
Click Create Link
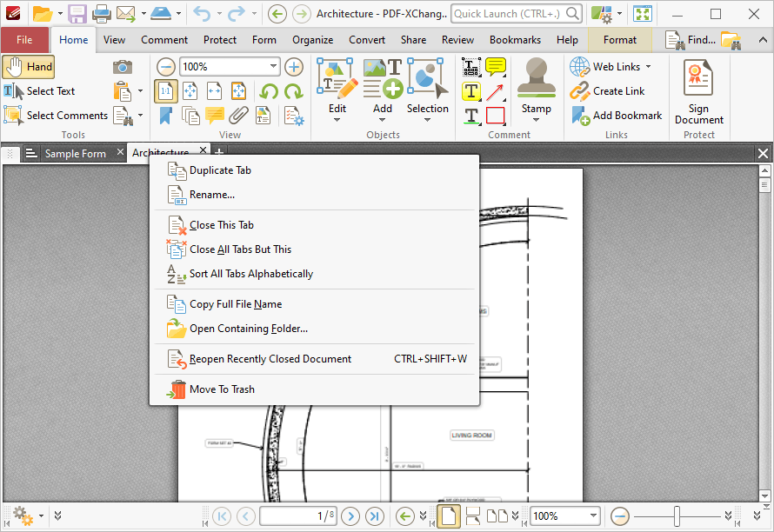[x=608, y=91]
